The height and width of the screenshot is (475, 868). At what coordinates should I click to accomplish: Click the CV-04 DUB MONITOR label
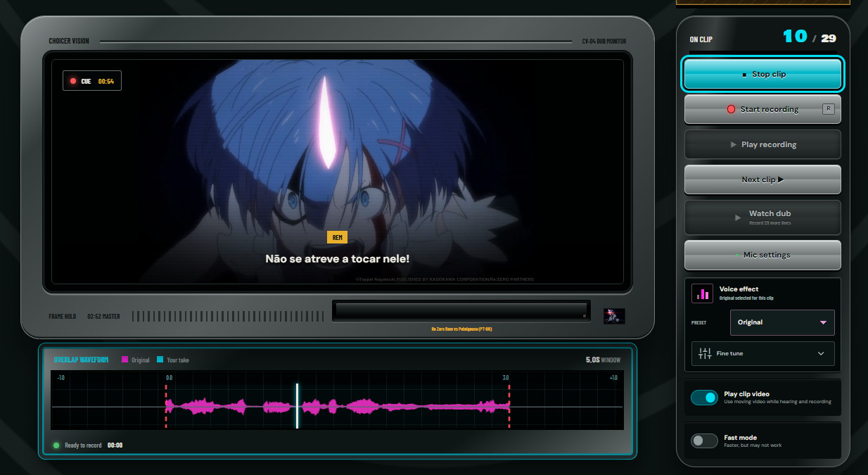point(604,42)
